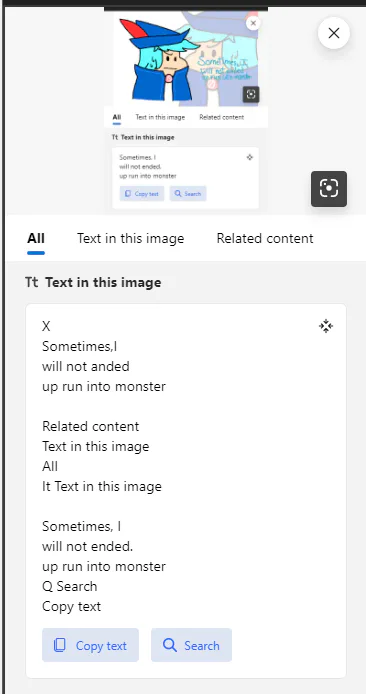Click the small Copy text button in the preview
This screenshot has width=366, height=694.
[142, 193]
